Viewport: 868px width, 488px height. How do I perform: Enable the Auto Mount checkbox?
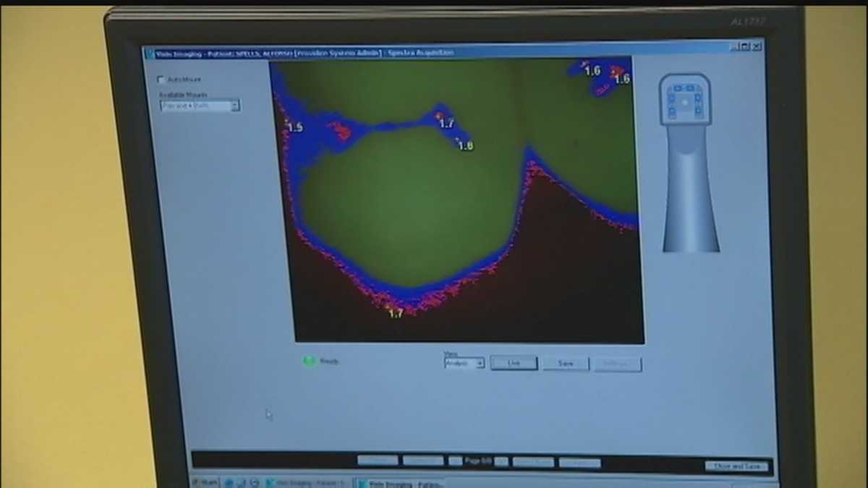click(x=160, y=80)
